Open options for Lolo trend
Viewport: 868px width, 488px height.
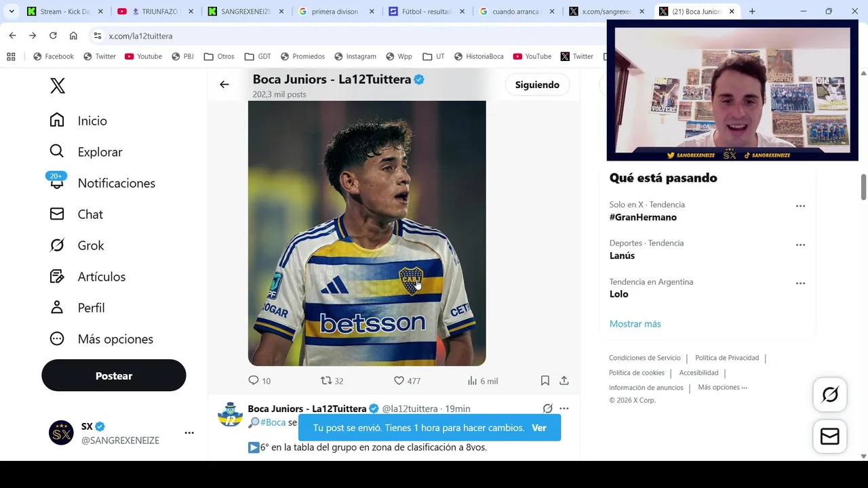(800, 283)
